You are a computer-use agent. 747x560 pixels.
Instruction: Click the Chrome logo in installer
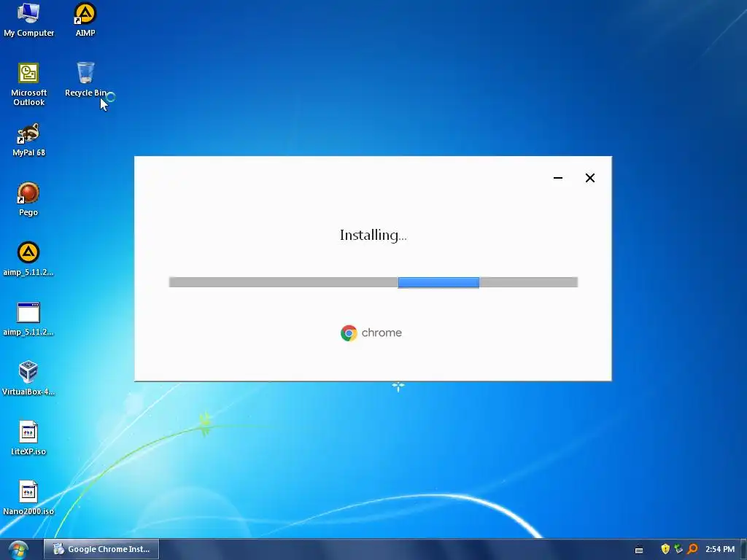pyautogui.click(x=349, y=332)
